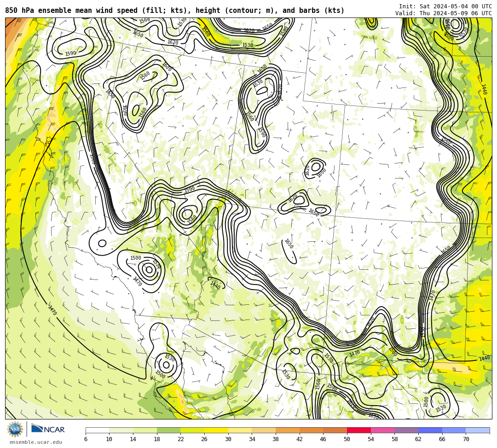The width and height of the screenshot is (497, 448).
Task: Pick the light orange 34–38 kts swatch
Action: [264, 430]
